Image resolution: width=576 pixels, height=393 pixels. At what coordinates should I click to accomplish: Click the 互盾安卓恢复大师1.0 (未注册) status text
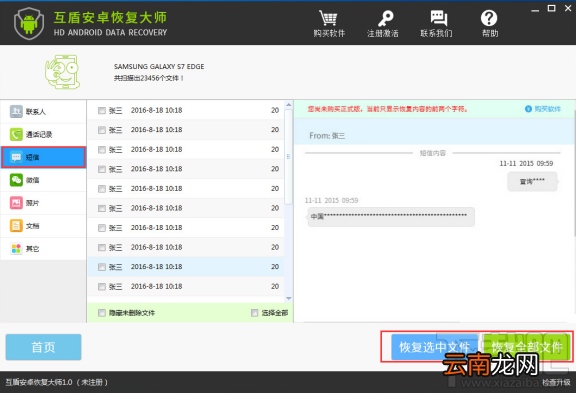click(57, 382)
